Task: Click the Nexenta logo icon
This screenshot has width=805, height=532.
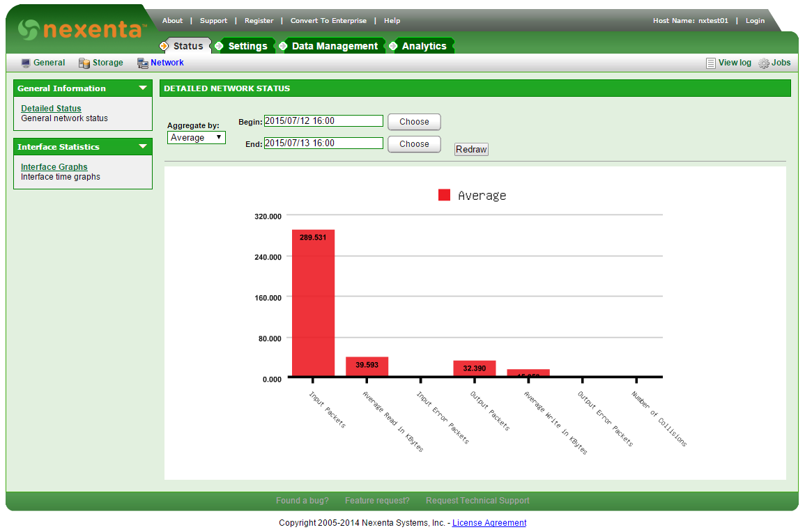Action: (x=29, y=29)
